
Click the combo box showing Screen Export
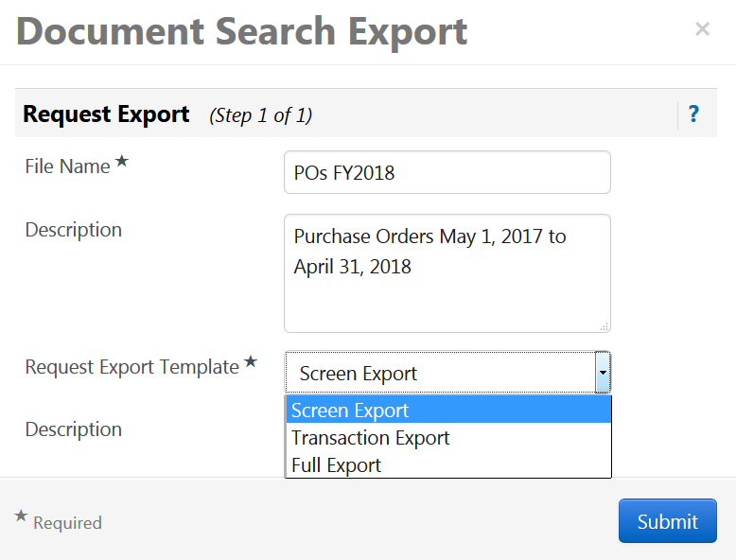pos(447,373)
